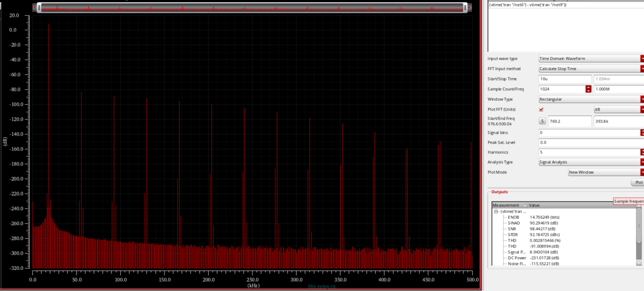Select the Signal P... measurement row

[563, 252]
